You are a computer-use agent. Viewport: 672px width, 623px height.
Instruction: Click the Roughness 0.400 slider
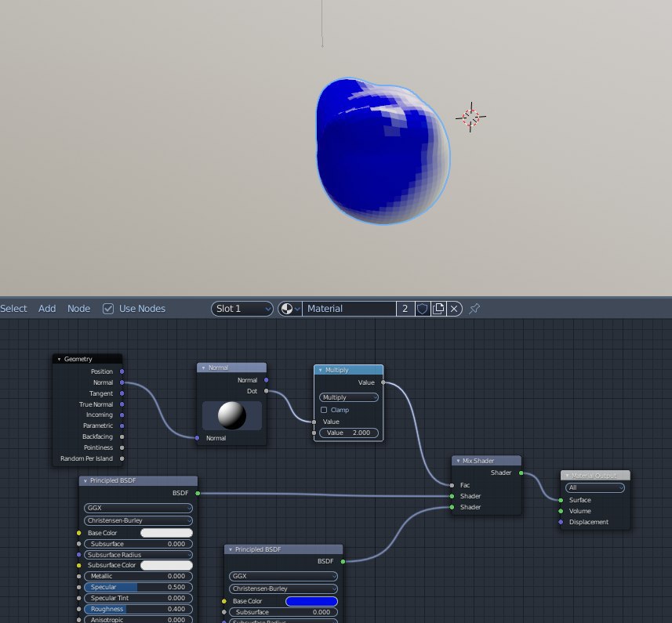138,610
